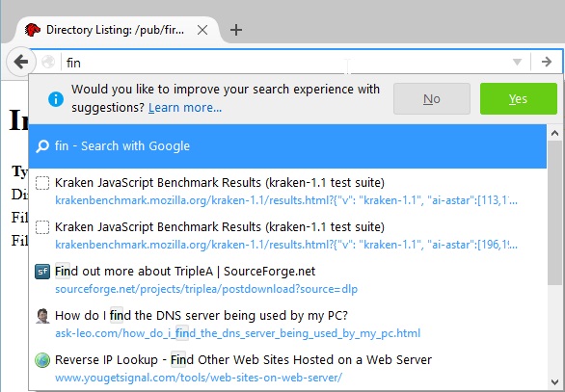Viewport: 565px width, 392px height.
Task: Close the Directory Listing tab
Action: tap(202, 30)
